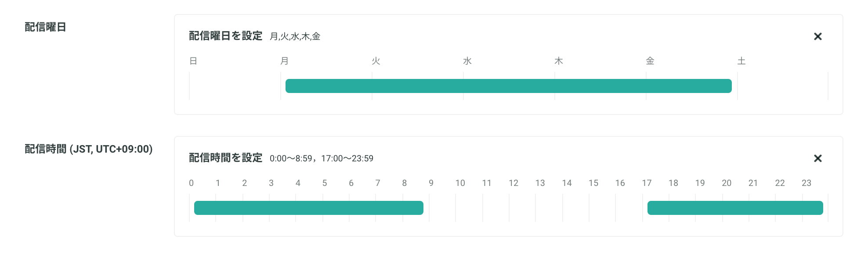
Task: Click the green 17:00–23:59 time bar
Action: pyautogui.click(x=735, y=208)
